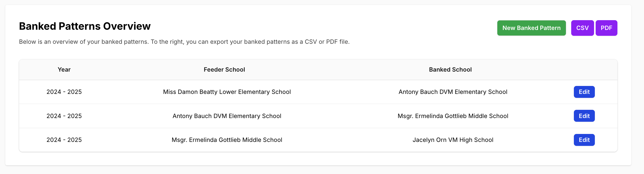Viewport: 644px width, 174px height.
Task: Click the New Banked Pattern button
Action: (531, 28)
